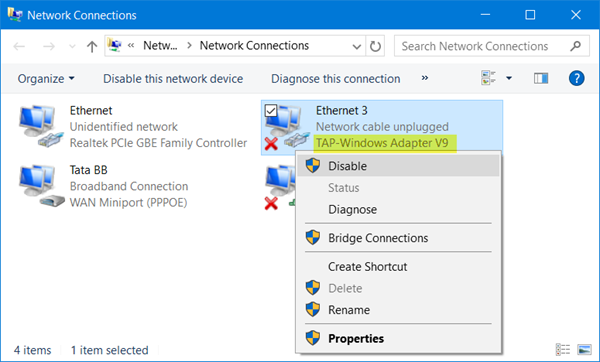Click the up arrow navigation icon
This screenshot has height=362, width=600.
pyautogui.click(x=92, y=47)
